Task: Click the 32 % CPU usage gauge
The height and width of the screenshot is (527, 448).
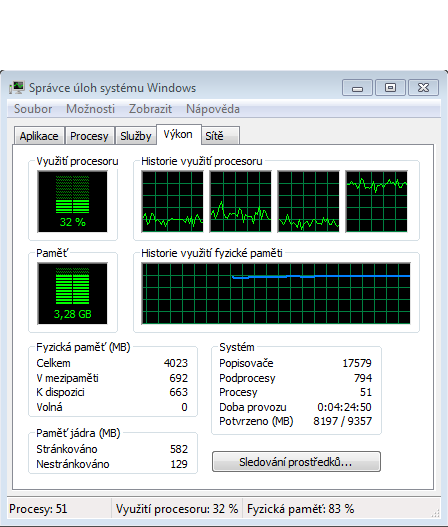Action: click(73, 201)
